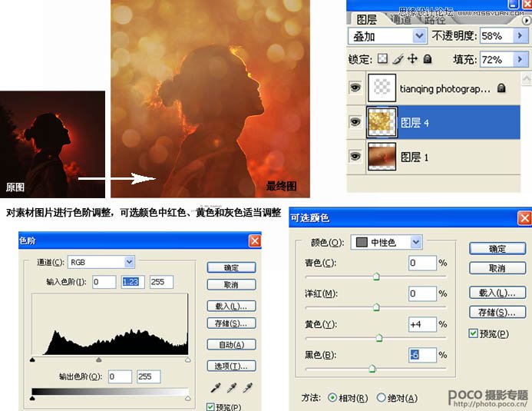Screen dimensions: 532x411
Task: Click 载入 in the Levels dialog
Action: point(231,306)
